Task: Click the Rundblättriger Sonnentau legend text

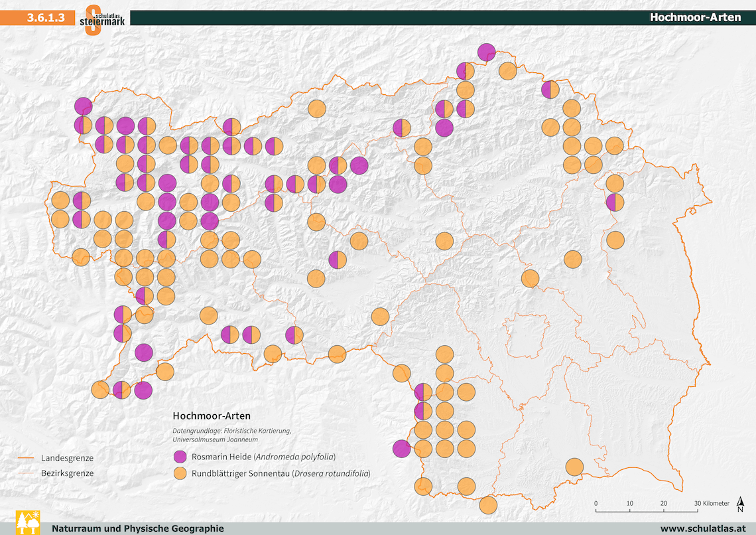Action: point(281,474)
